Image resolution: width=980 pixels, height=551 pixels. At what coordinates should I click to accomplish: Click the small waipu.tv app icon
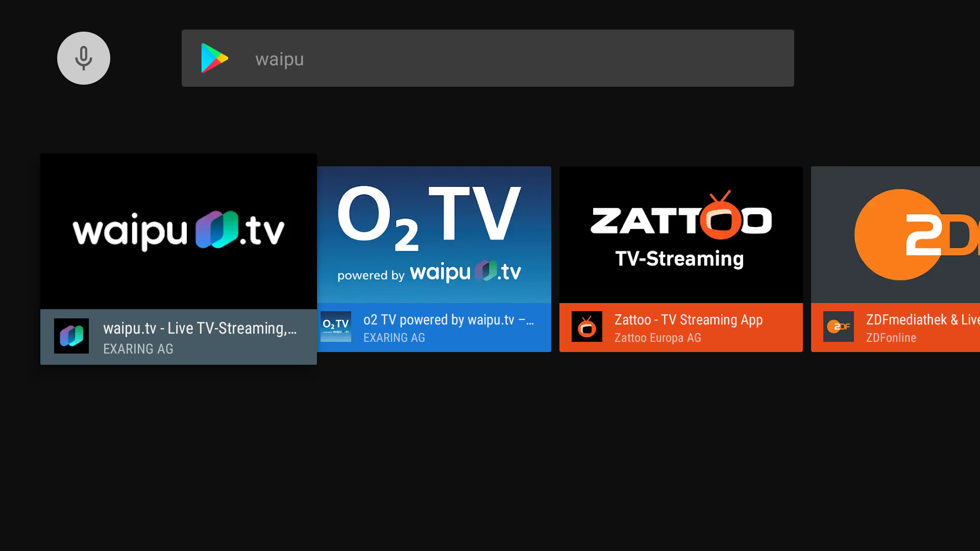[71, 336]
